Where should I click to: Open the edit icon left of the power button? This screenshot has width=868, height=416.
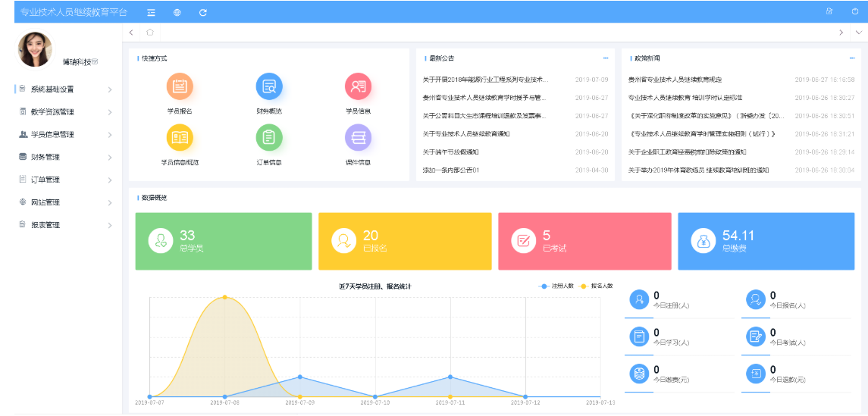(829, 11)
